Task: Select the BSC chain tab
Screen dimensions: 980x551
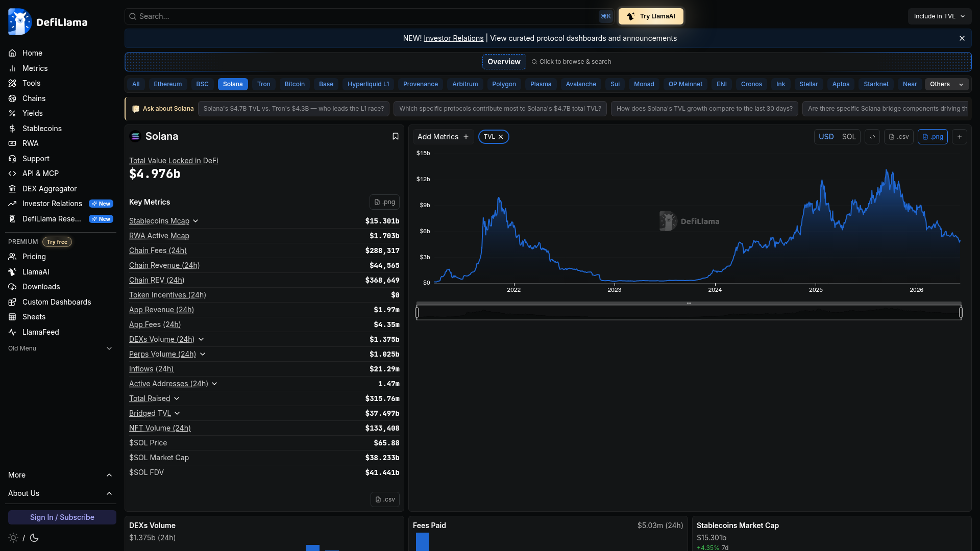Action: tap(202, 84)
